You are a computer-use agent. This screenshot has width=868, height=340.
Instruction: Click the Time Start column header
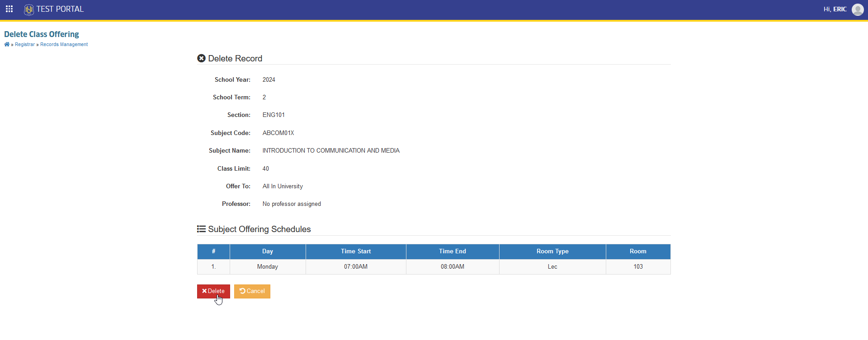pos(356,252)
